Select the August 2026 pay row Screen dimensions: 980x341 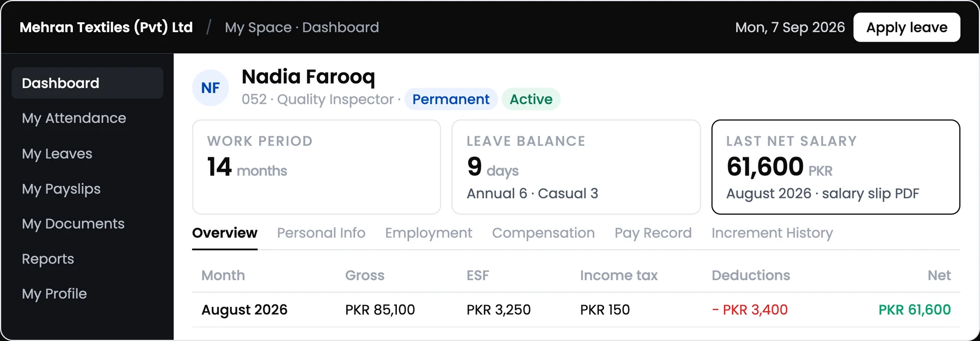coord(576,310)
